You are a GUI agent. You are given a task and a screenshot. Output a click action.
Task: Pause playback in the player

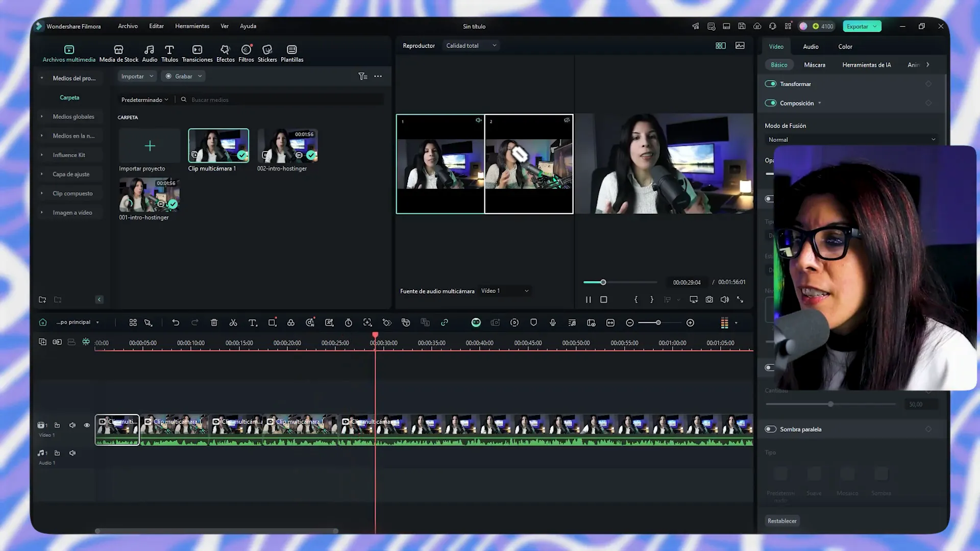click(x=588, y=299)
